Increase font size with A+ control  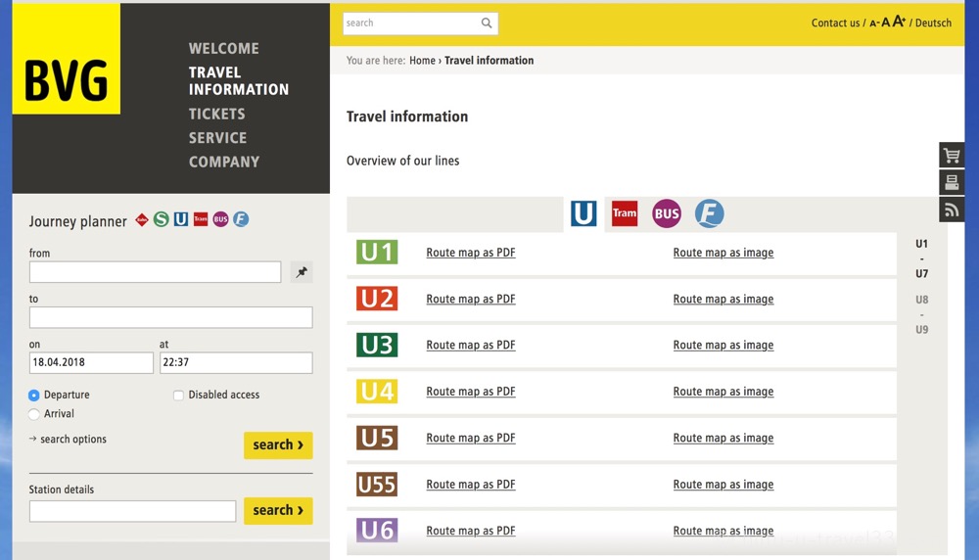(x=899, y=22)
